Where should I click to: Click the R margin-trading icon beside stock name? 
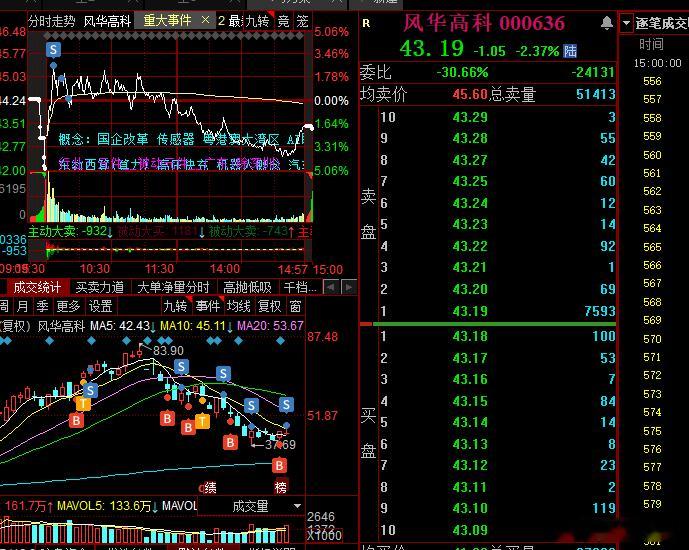coord(366,23)
